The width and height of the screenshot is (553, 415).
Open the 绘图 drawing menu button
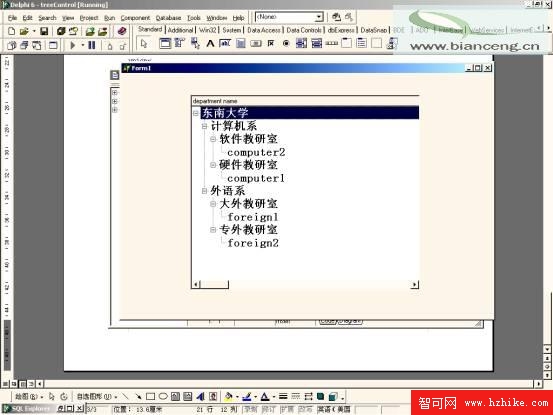pyautogui.click(x=29, y=397)
